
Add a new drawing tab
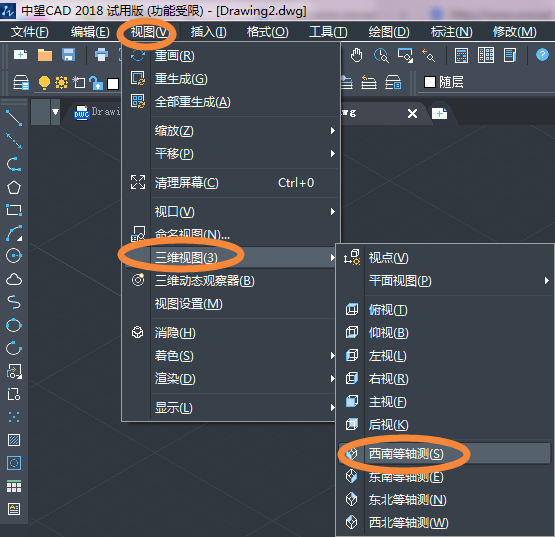click(439, 114)
